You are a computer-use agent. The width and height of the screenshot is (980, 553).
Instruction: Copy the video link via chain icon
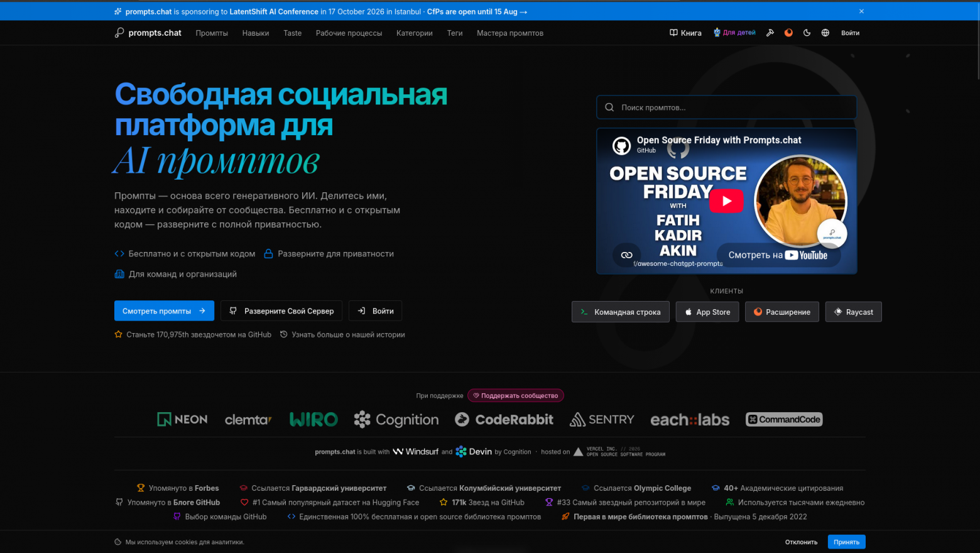[x=626, y=255]
